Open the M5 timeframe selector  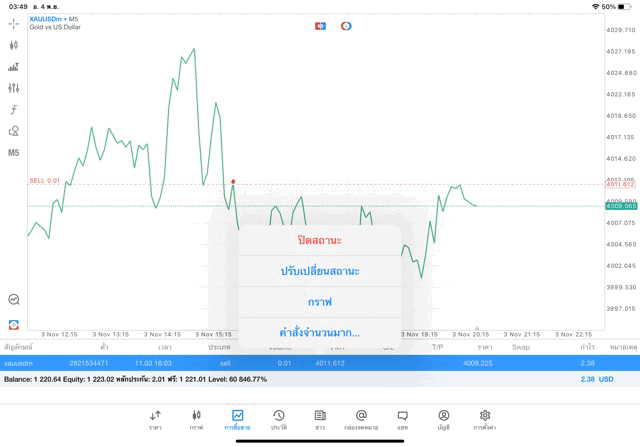coord(14,153)
